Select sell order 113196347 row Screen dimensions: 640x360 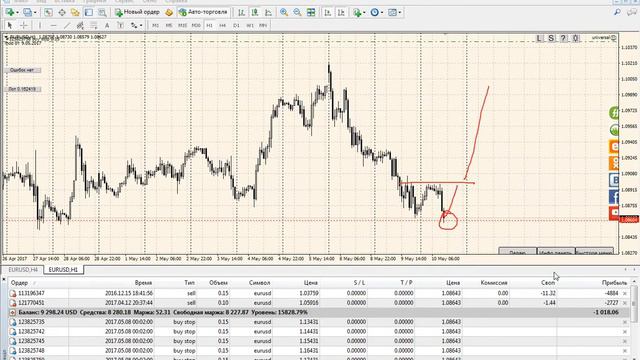click(x=318, y=293)
